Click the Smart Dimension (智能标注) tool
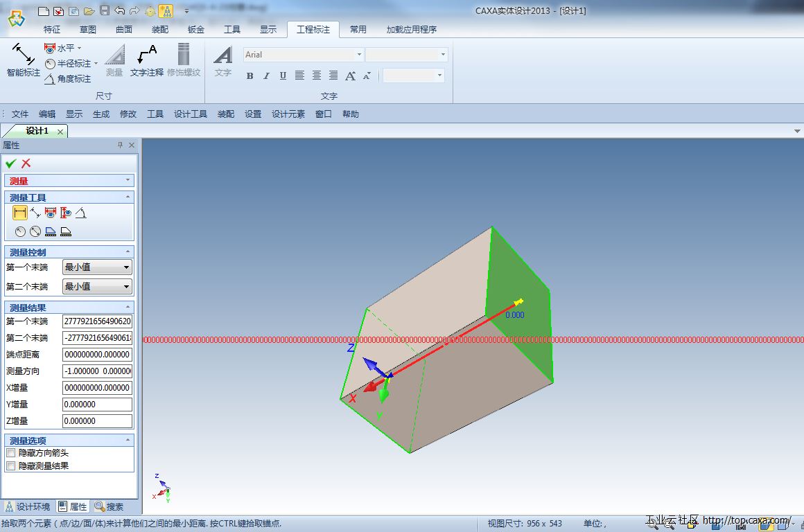The height and width of the screenshot is (532, 804). (x=23, y=60)
